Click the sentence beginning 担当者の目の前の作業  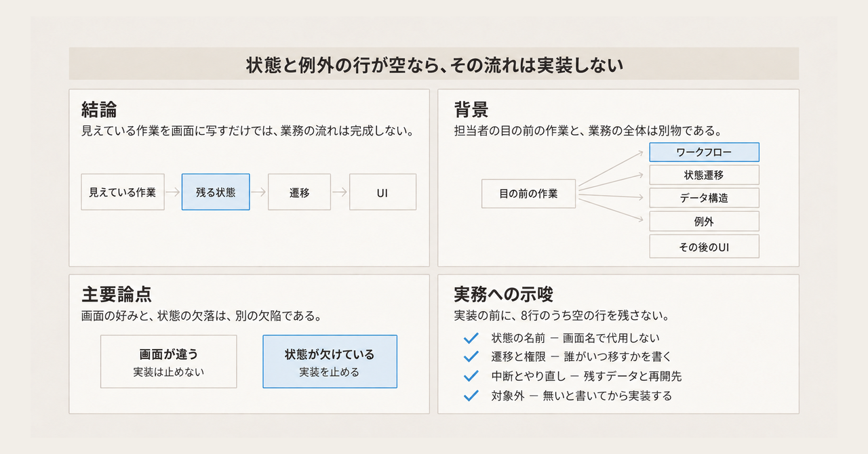click(x=587, y=131)
